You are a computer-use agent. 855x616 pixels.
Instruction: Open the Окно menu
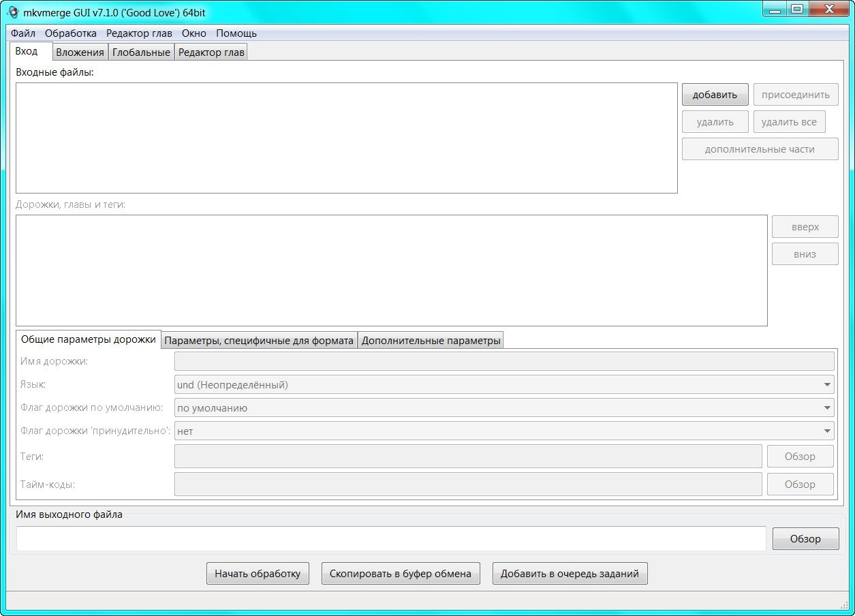pos(194,33)
